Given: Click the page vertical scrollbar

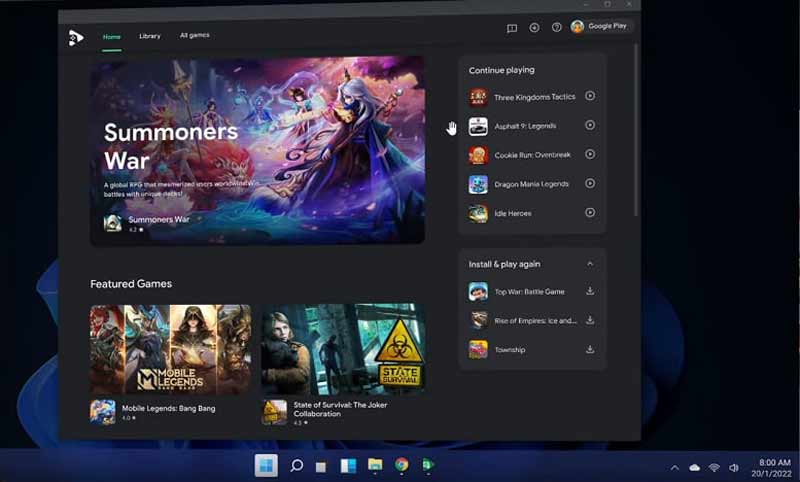Looking at the screenshot, I should (x=636, y=130).
